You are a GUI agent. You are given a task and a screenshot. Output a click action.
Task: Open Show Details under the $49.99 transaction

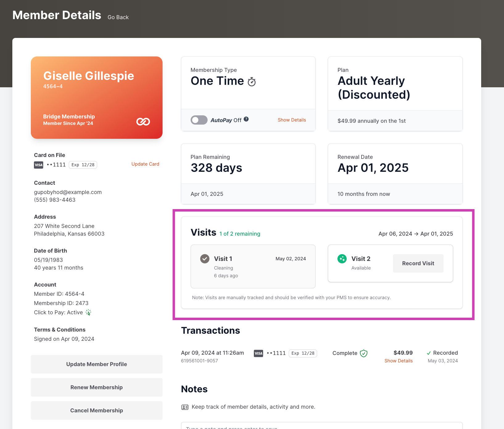point(399,361)
